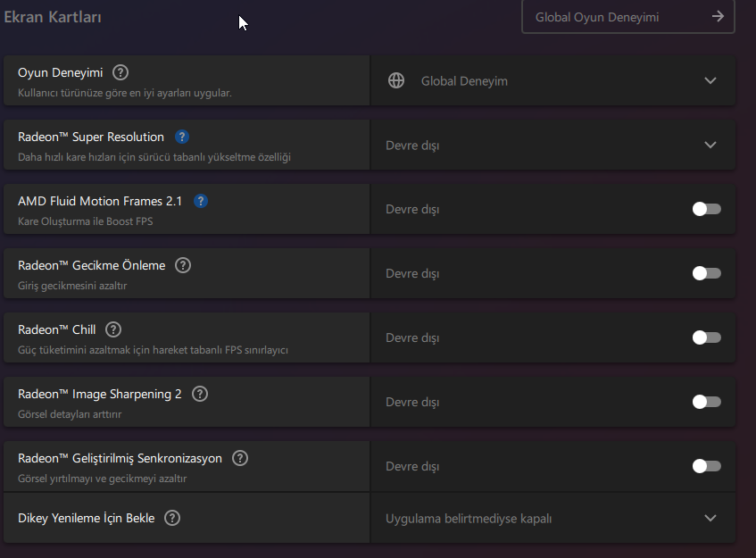Expand the Global Deneyim dropdown
The height and width of the screenshot is (558, 756).
pyautogui.click(x=710, y=80)
